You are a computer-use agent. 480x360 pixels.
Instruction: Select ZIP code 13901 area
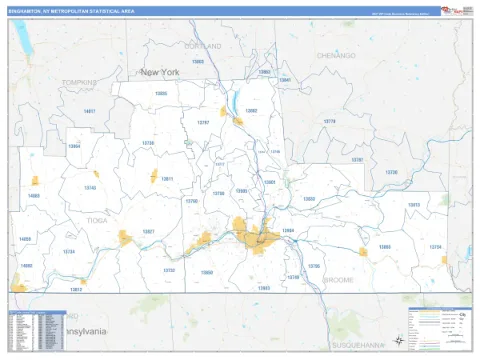pyautogui.click(x=270, y=182)
